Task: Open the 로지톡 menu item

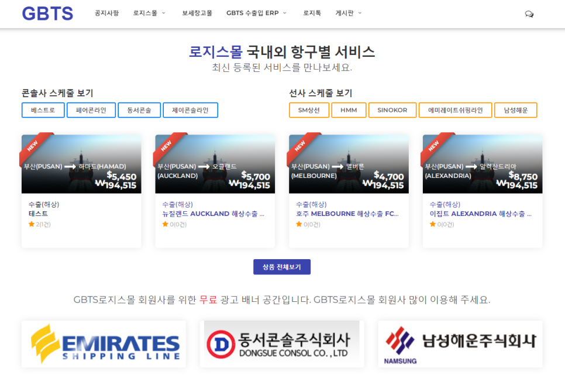Action: tap(312, 13)
